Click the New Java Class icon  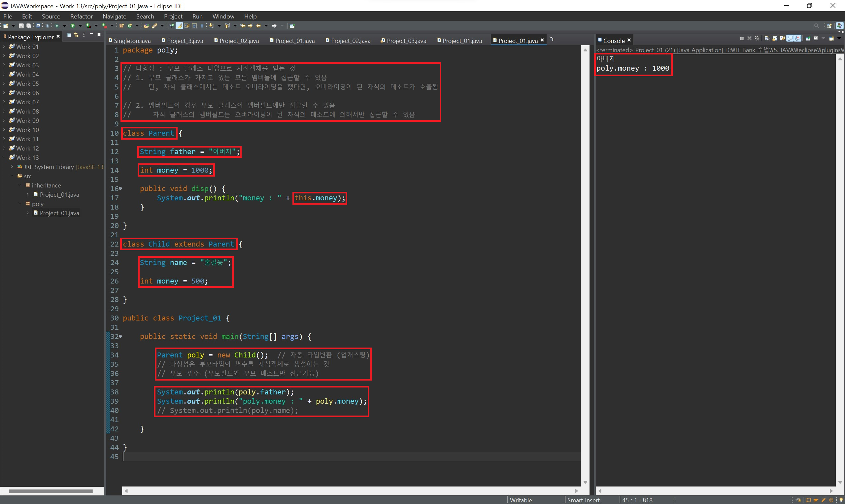[130, 26]
